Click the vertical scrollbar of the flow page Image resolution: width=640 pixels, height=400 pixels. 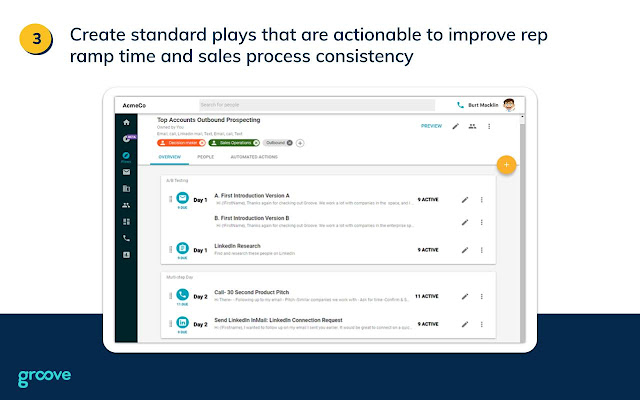(522, 231)
